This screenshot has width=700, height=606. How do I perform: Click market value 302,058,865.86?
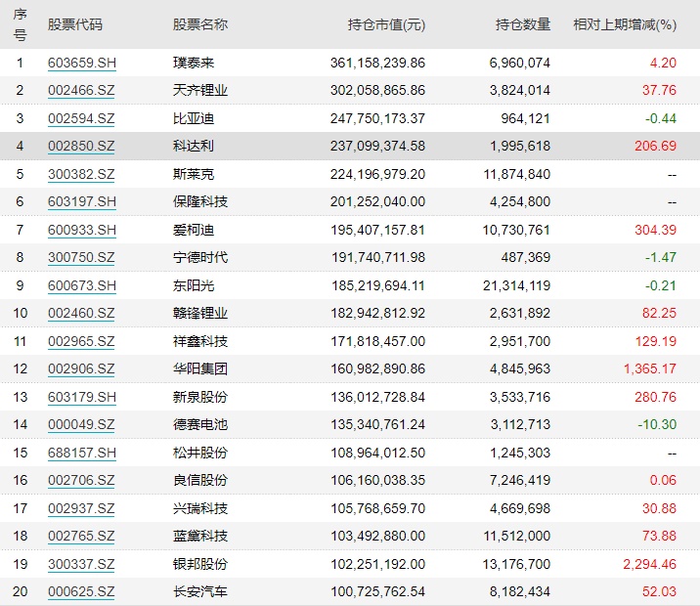pyautogui.click(x=377, y=90)
